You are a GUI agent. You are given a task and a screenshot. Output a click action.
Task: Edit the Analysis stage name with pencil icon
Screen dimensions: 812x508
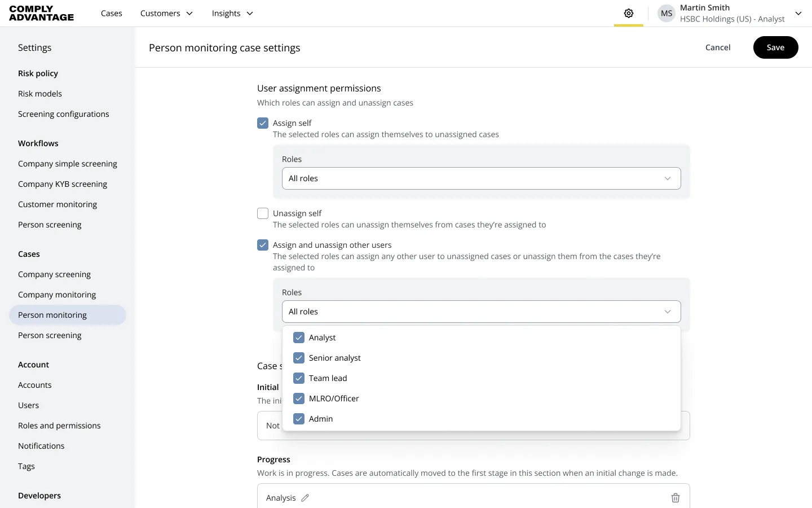tap(305, 497)
